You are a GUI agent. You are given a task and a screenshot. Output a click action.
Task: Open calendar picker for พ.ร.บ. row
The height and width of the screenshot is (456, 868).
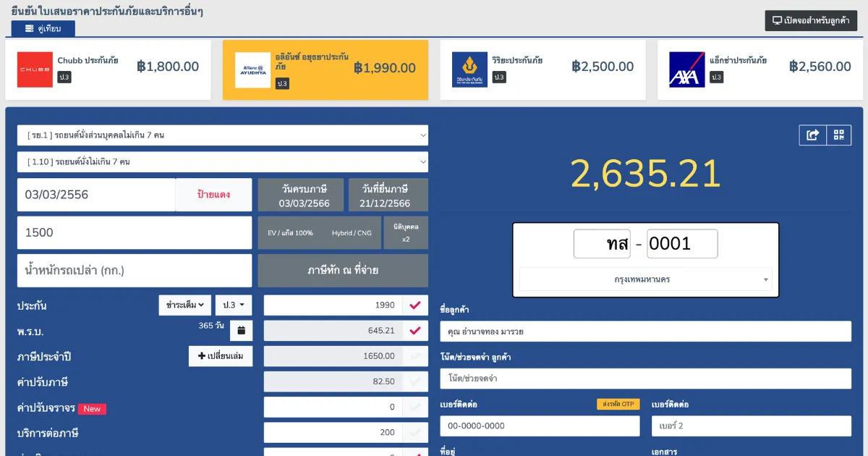(241, 331)
